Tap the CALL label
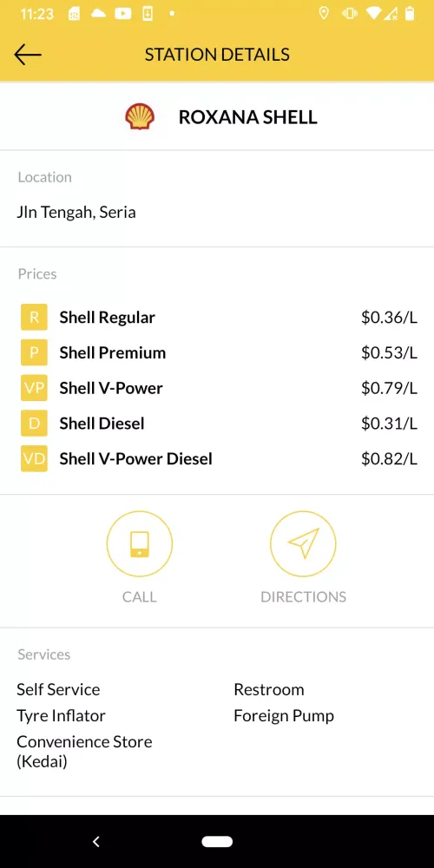The height and width of the screenshot is (868, 434). [140, 597]
